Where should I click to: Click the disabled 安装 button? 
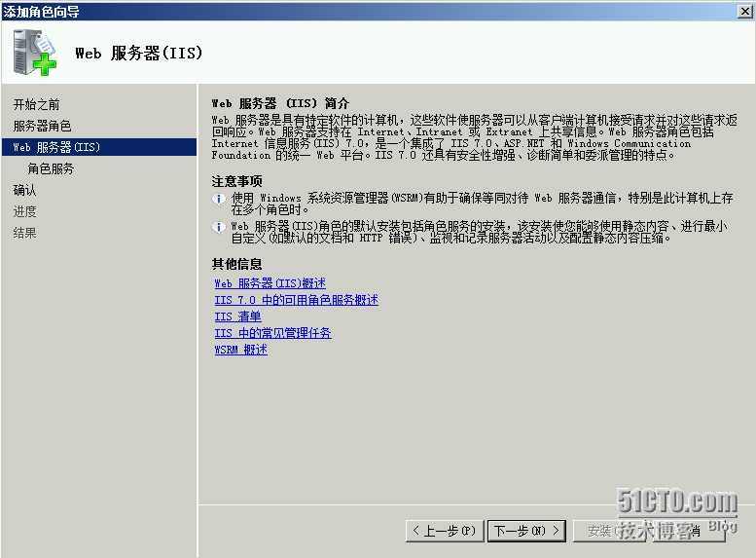coord(608,531)
